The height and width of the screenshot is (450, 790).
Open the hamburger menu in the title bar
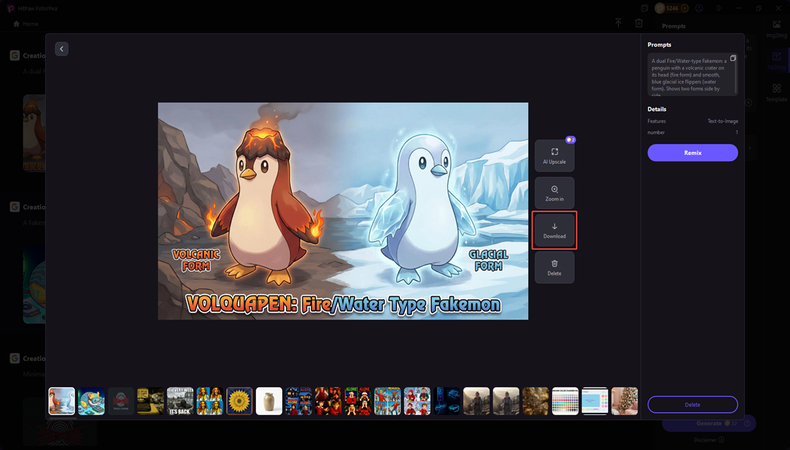719,8
